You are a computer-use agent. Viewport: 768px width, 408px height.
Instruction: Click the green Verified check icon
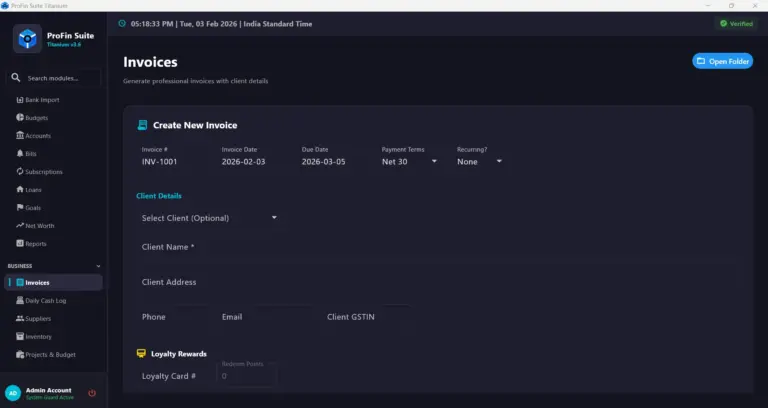coord(723,24)
